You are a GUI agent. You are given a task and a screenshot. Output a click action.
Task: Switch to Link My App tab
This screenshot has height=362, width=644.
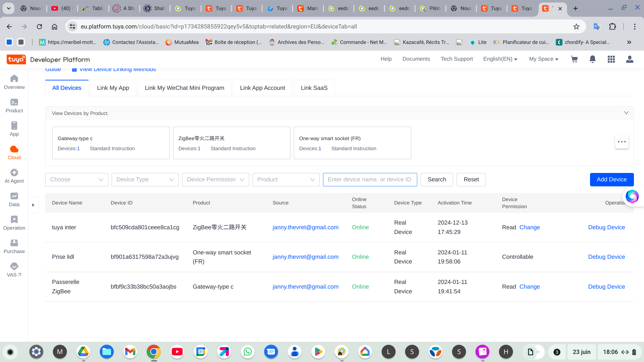[x=113, y=88]
